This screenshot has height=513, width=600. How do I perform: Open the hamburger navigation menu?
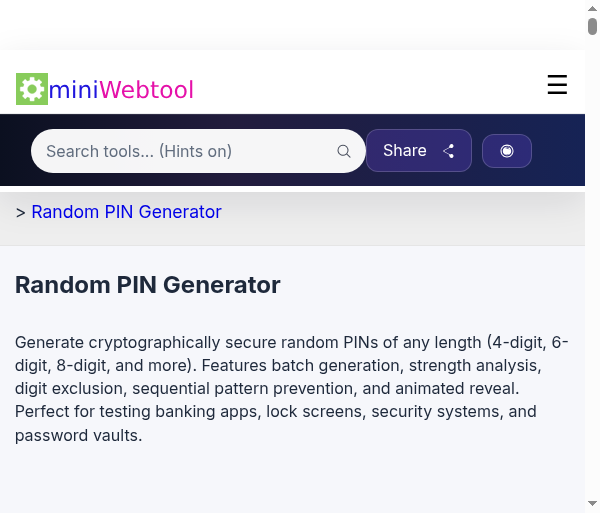(557, 86)
